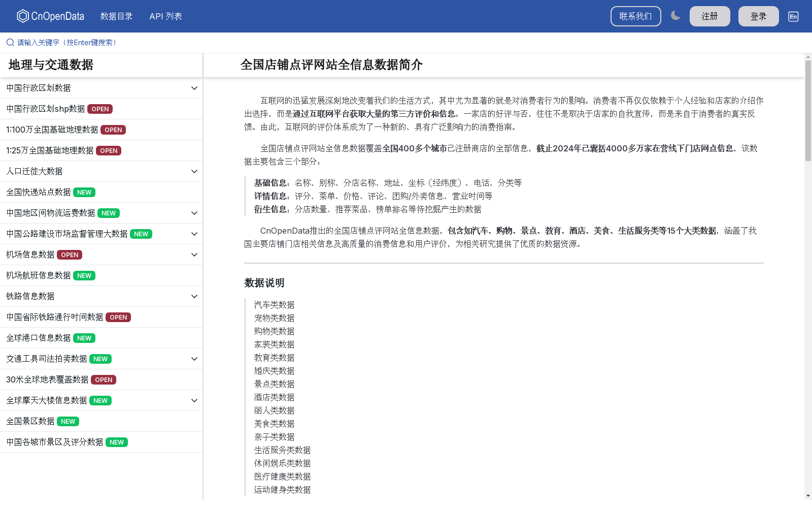Image resolution: width=812 pixels, height=508 pixels.
Task: Click the 家装类数据 list entry
Action: (x=275, y=344)
